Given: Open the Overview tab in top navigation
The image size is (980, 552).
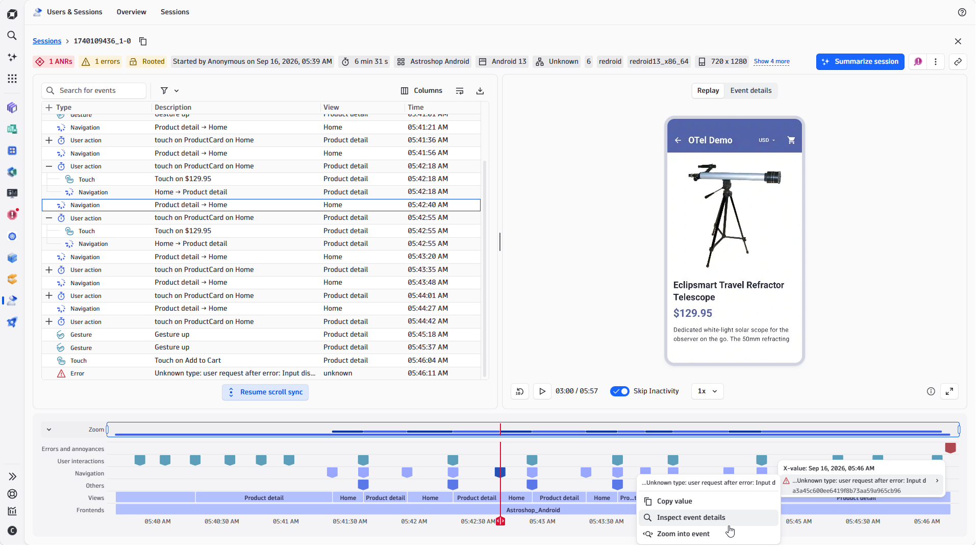Looking at the screenshot, I should click(132, 12).
